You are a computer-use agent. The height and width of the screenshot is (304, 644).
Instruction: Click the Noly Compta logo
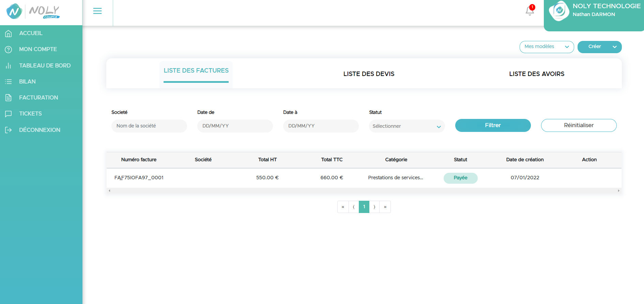coord(33,12)
